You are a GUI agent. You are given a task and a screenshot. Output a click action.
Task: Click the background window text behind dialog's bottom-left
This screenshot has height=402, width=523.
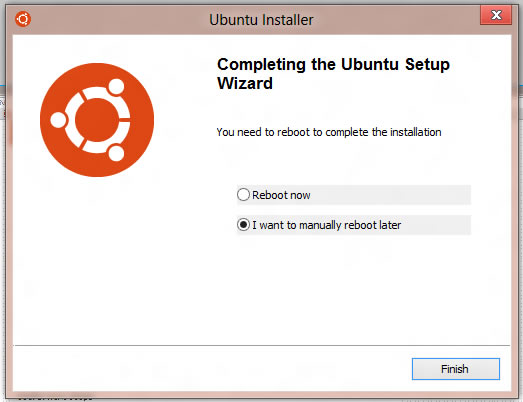click(55, 398)
